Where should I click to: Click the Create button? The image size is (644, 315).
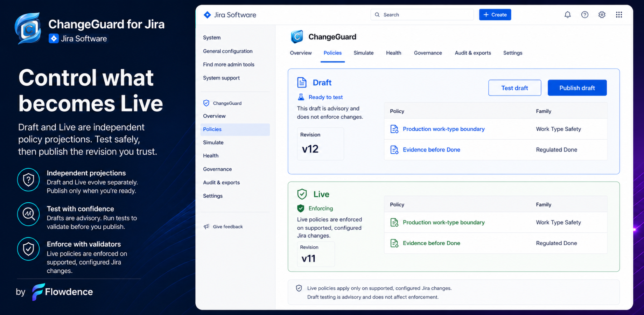(495, 15)
